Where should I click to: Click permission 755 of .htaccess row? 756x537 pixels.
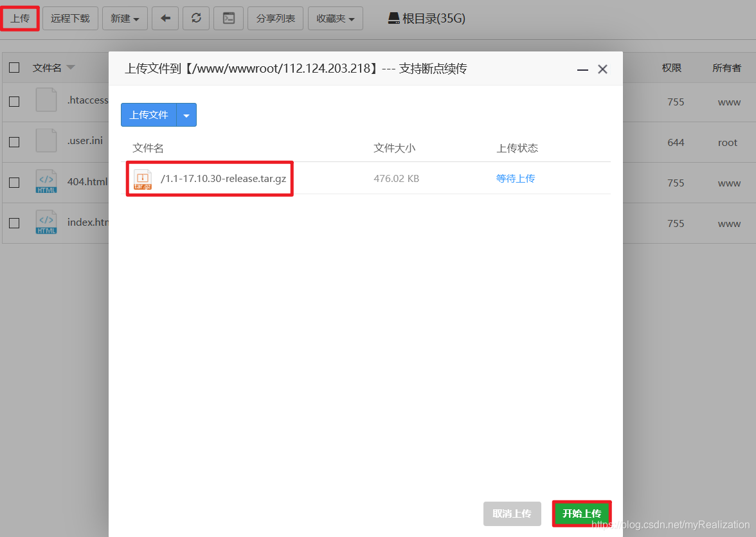coord(676,102)
